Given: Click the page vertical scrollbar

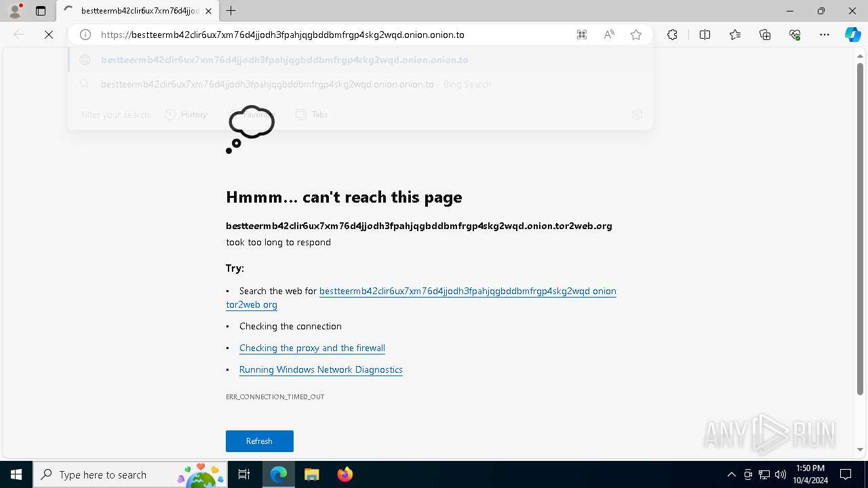Looking at the screenshot, I should pos(861,229).
